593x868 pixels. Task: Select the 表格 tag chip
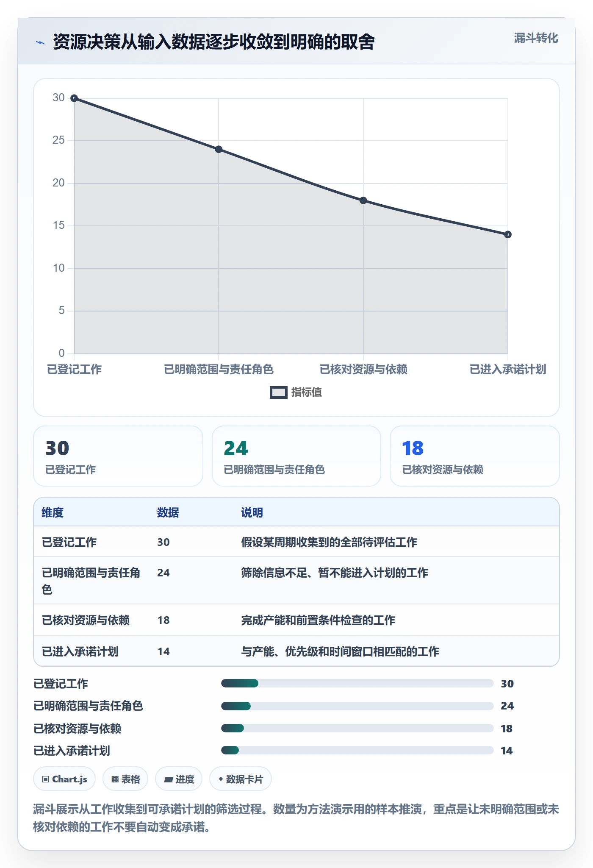point(125,779)
